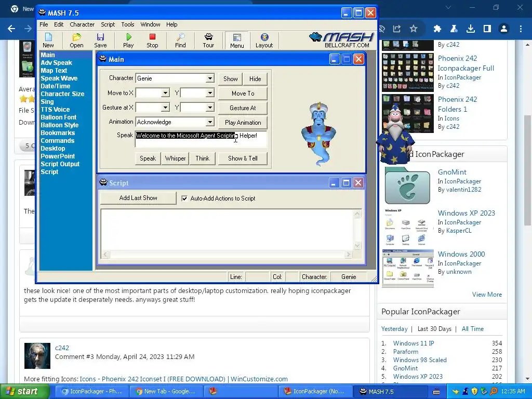532x399 pixels.
Task: Click the Show character button
Action: (x=230, y=79)
